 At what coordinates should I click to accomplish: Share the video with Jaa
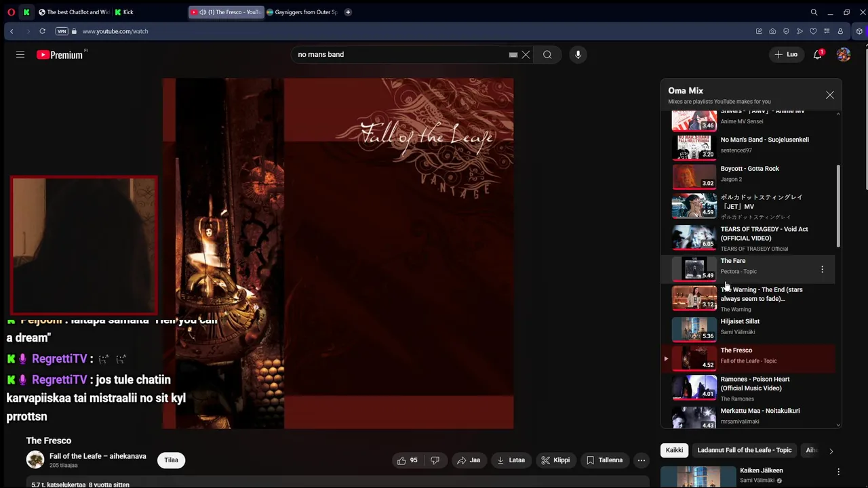tap(469, 460)
